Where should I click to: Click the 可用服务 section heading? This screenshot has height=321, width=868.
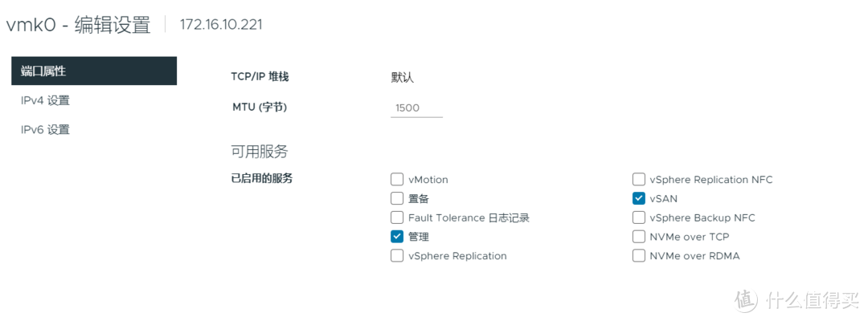click(x=260, y=151)
